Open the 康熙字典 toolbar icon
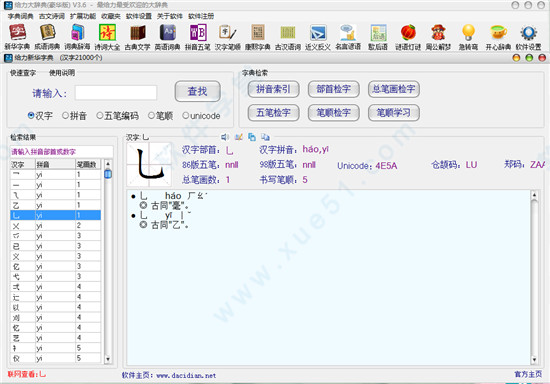This screenshot has width=550, height=384. (258, 37)
